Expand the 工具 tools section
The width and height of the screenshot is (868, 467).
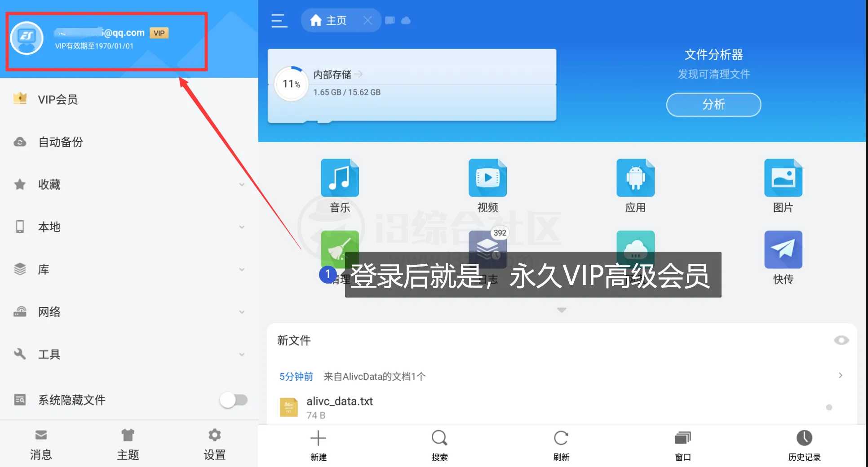(x=242, y=355)
